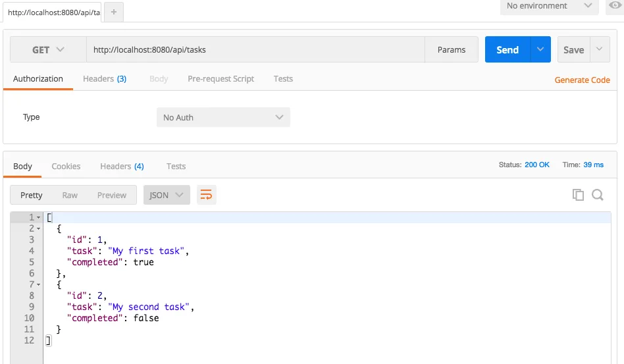Open the GET method dropdown
Image resolution: width=624 pixels, height=364 pixels.
point(48,50)
